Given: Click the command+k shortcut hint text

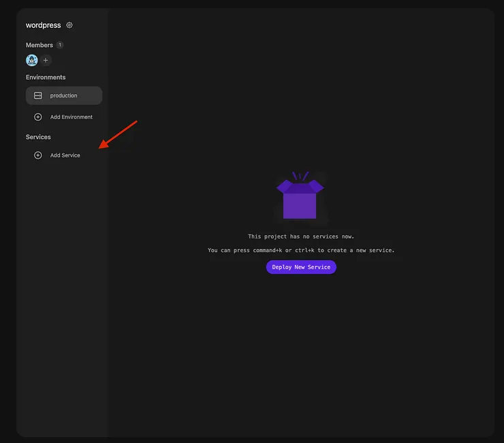Looking at the screenshot, I should (301, 250).
